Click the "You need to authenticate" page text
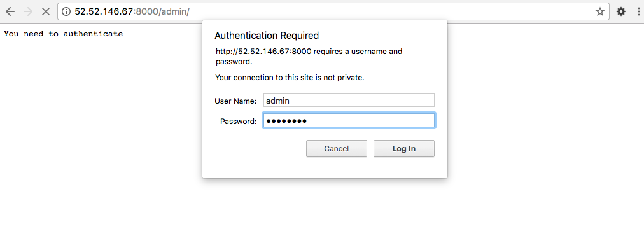Screen dimensions: 644x250 click(x=63, y=34)
